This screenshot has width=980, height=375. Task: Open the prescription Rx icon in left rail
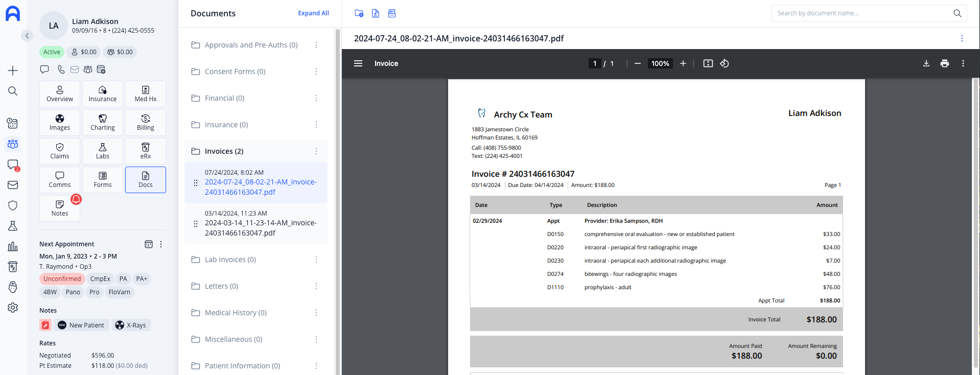click(x=13, y=267)
